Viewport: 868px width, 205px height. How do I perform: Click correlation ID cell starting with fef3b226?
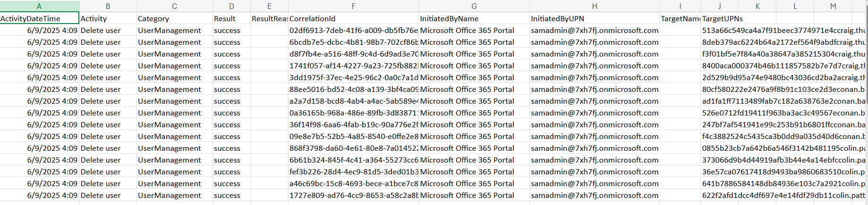(x=353, y=172)
